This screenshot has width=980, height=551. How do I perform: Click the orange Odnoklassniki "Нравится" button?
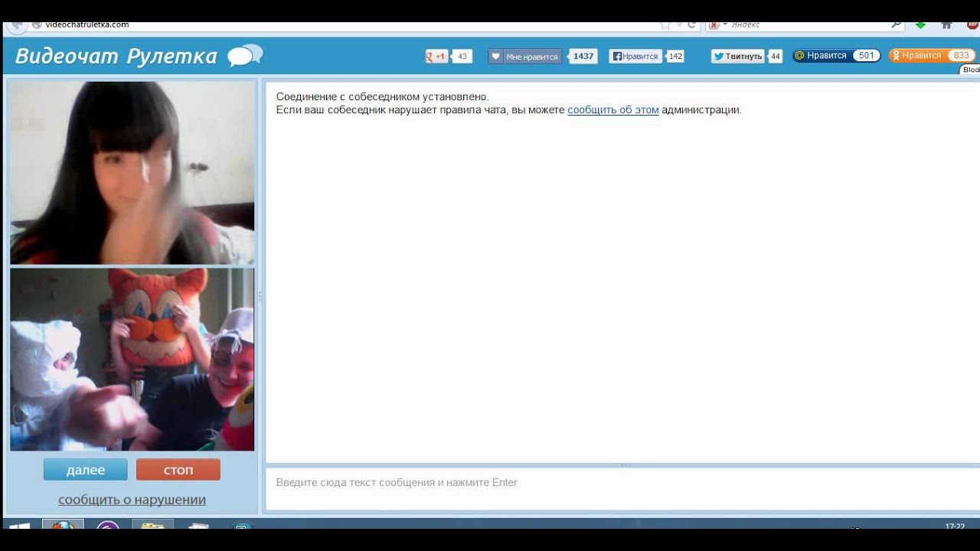(x=917, y=56)
